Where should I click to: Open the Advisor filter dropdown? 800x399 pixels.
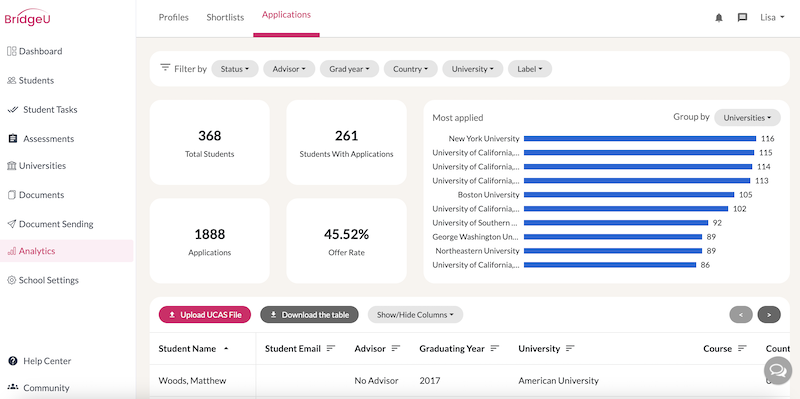point(289,69)
